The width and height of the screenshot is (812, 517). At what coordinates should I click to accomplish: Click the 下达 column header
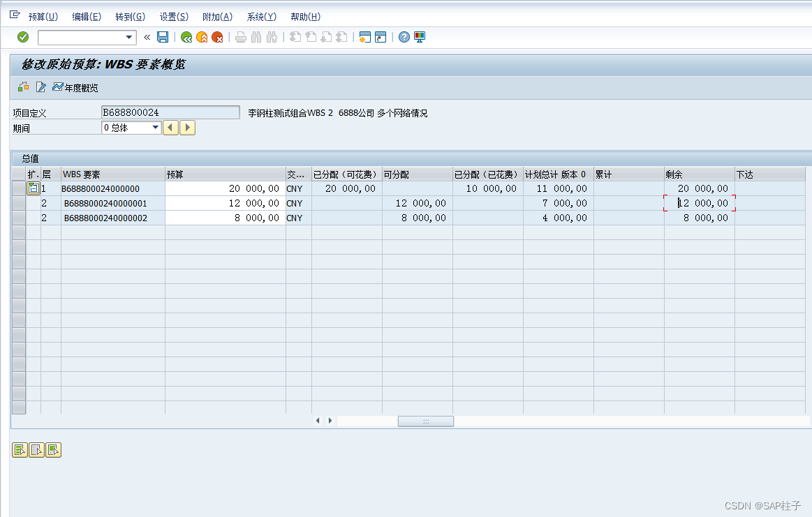coord(770,174)
